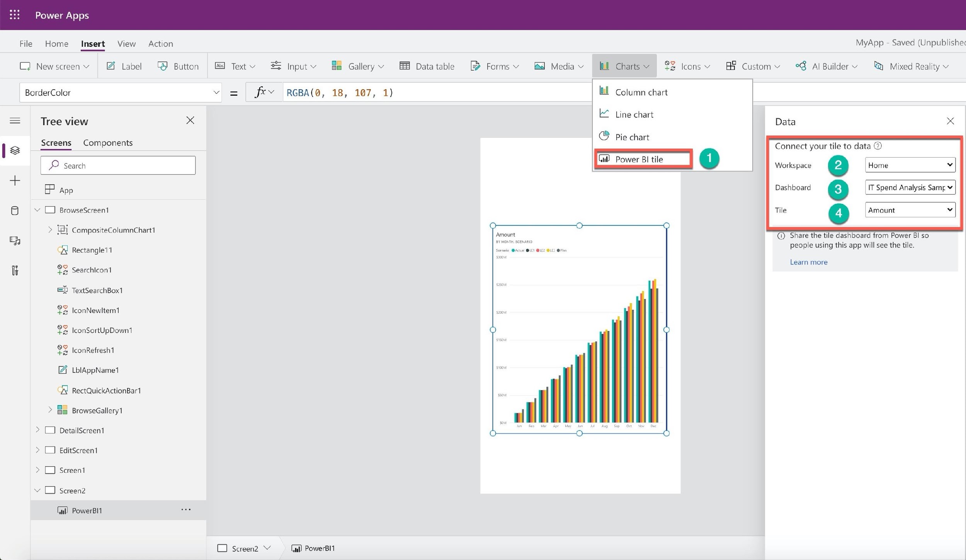Choose Line chart from Charts menu
The width and height of the screenshot is (966, 560).
click(672, 115)
